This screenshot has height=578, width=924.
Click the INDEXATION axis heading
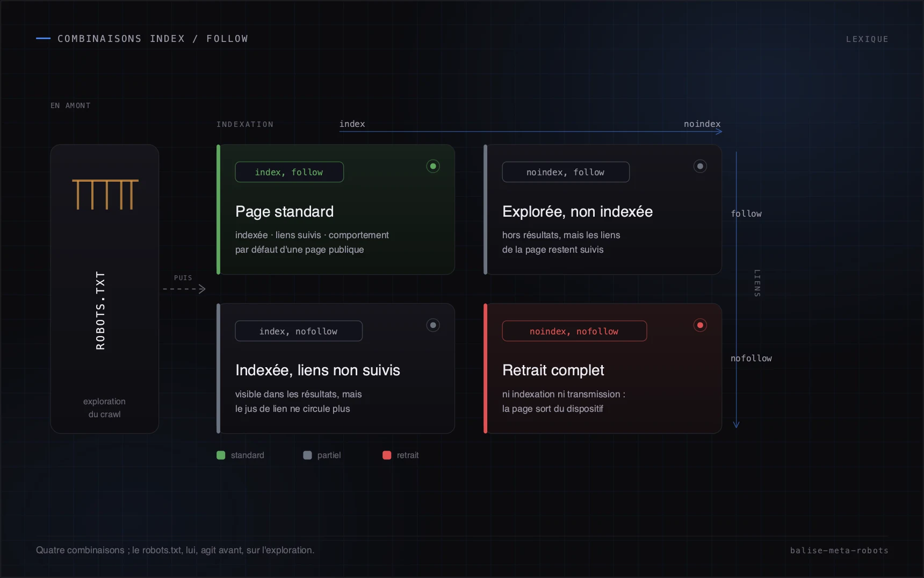point(245,125)
